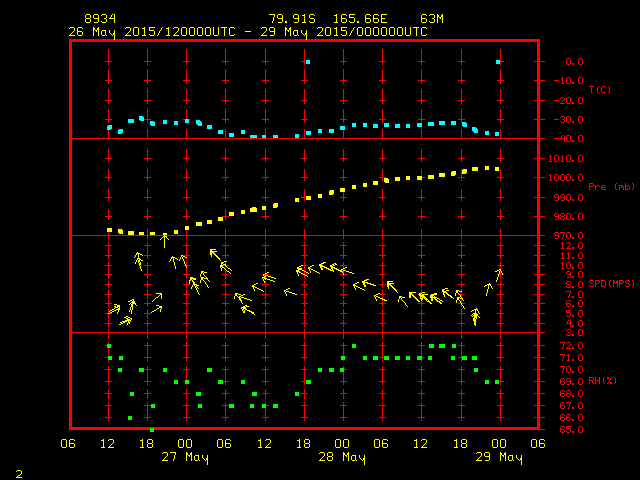Click the 67.0 humidity tick value
This screenshot has width=640, height=480.
tap(571, 406)
